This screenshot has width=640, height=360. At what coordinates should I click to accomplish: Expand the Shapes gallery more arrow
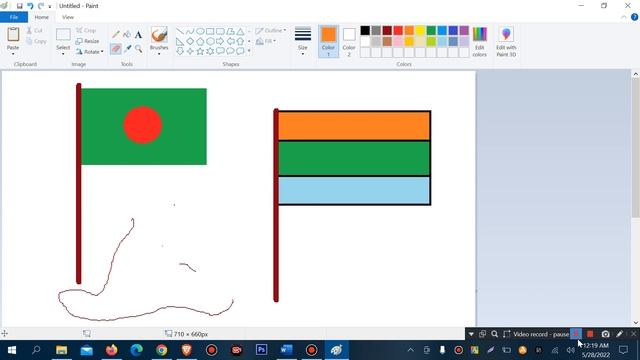[249, 51]
